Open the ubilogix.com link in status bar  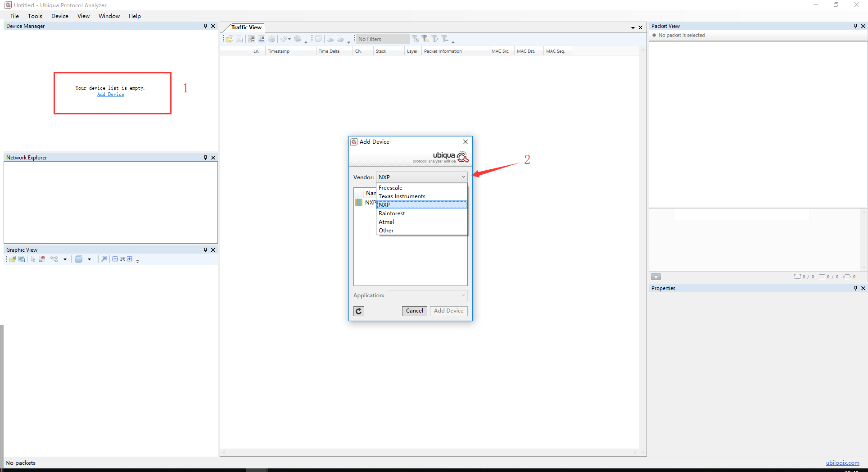pos(842,463)
